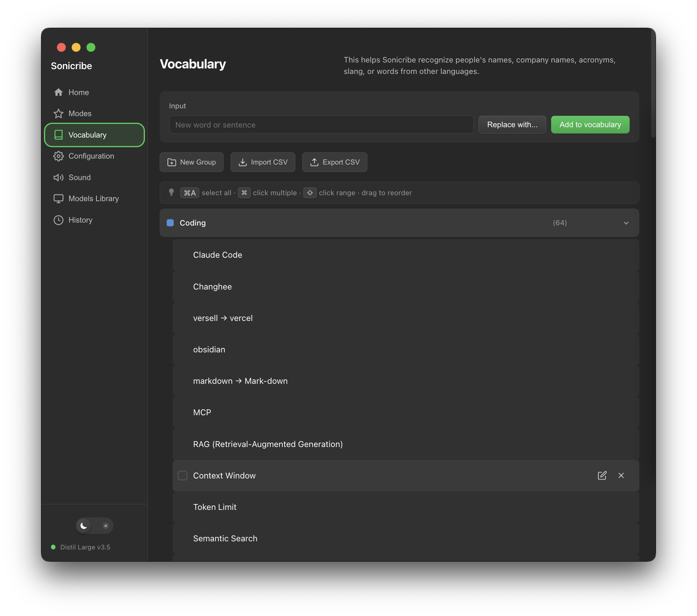Click the Home house icon in sidebar

tap(58, 92)
